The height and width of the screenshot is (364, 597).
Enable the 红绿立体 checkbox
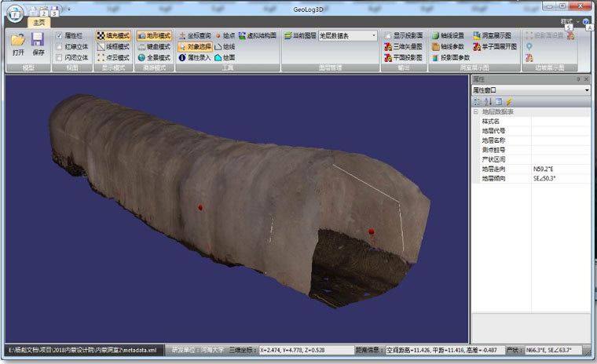click(x=59, y=46)
